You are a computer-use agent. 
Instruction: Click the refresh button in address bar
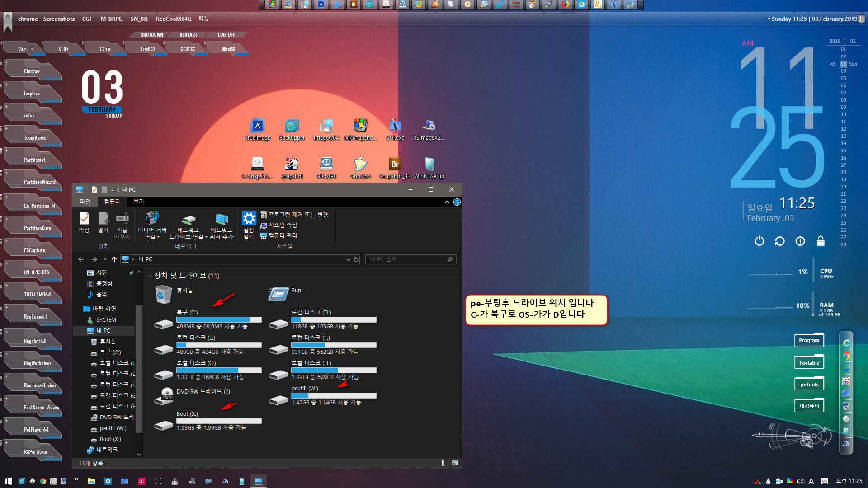(x=356, y=259)
